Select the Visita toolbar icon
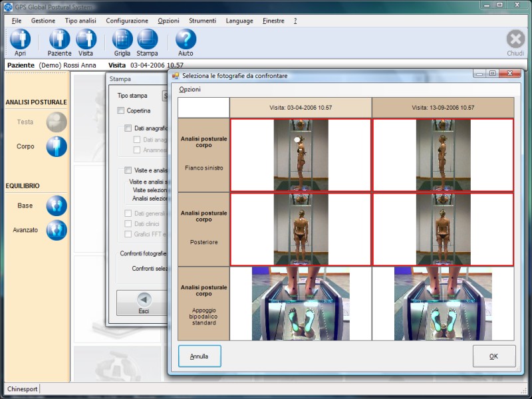The width and height of the screenshot is (532, 399). pos(86,40)
